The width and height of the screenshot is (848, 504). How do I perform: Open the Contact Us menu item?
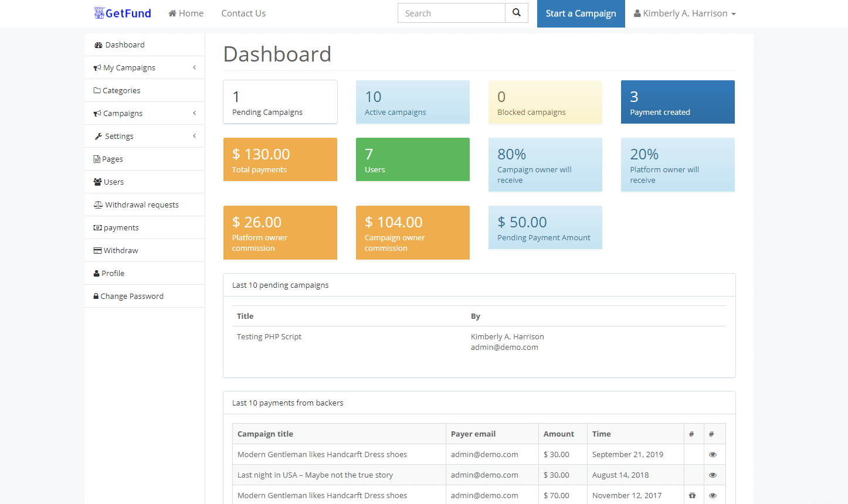pos(243,13)
